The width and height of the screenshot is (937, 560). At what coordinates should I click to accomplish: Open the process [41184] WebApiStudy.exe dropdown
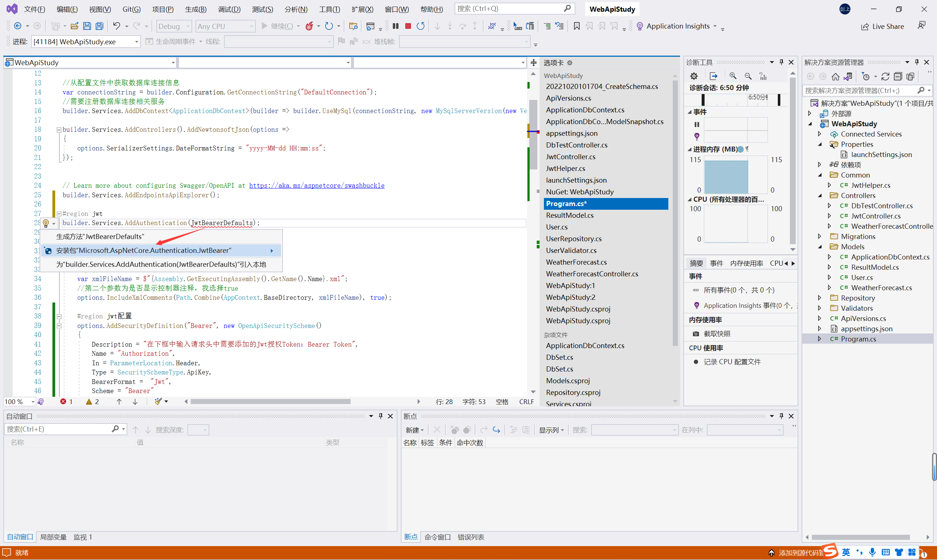click(136, 41)
